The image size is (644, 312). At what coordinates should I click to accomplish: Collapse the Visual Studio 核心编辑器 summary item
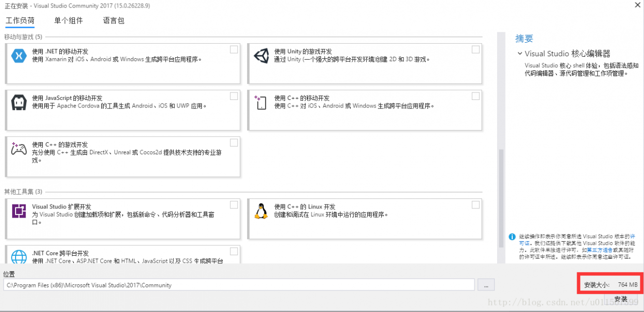[x=519, y=53]
